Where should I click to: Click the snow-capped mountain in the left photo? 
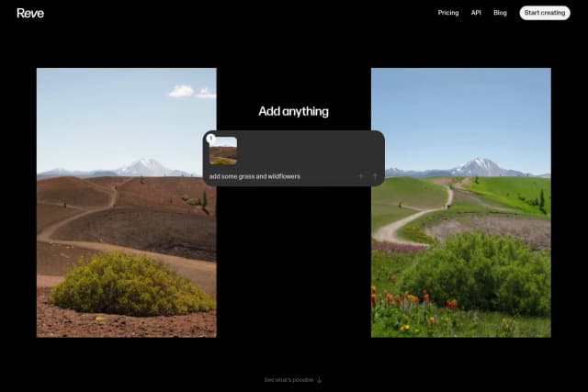pos(143,166)
